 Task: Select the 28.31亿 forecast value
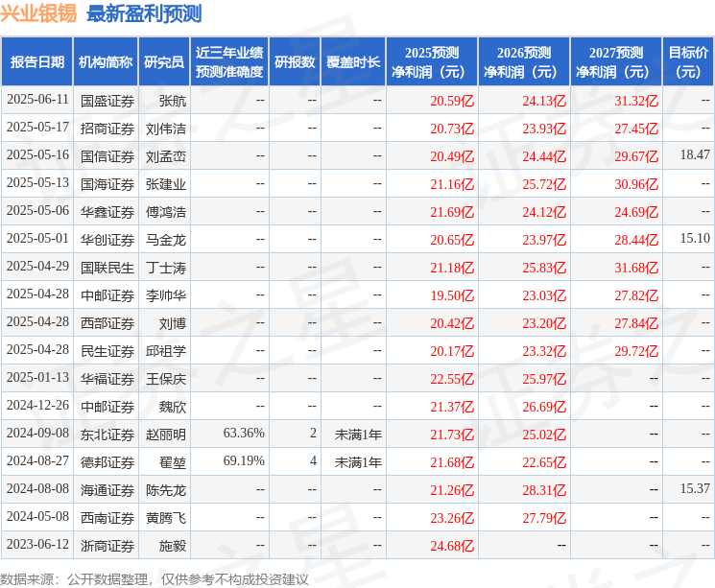[544, 490]
